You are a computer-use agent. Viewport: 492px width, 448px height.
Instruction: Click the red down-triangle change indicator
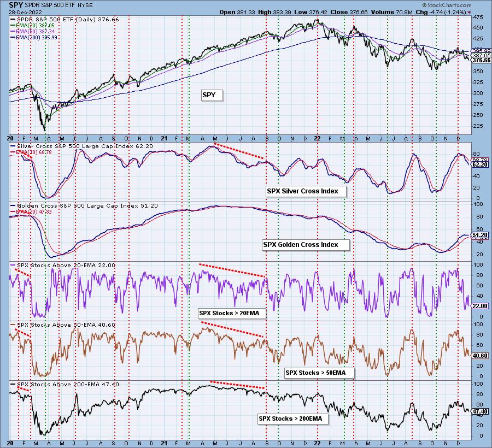point(470,13)
